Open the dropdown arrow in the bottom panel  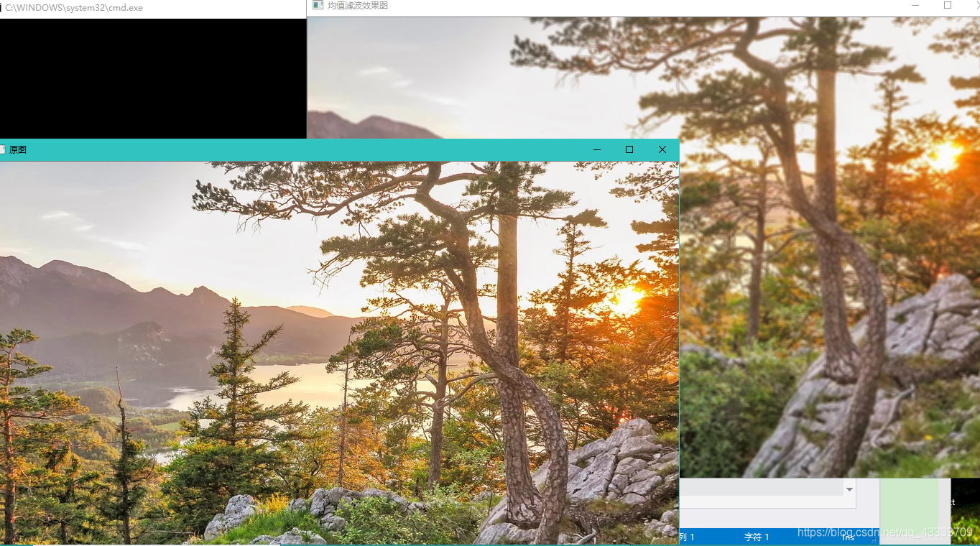[849, 489]
